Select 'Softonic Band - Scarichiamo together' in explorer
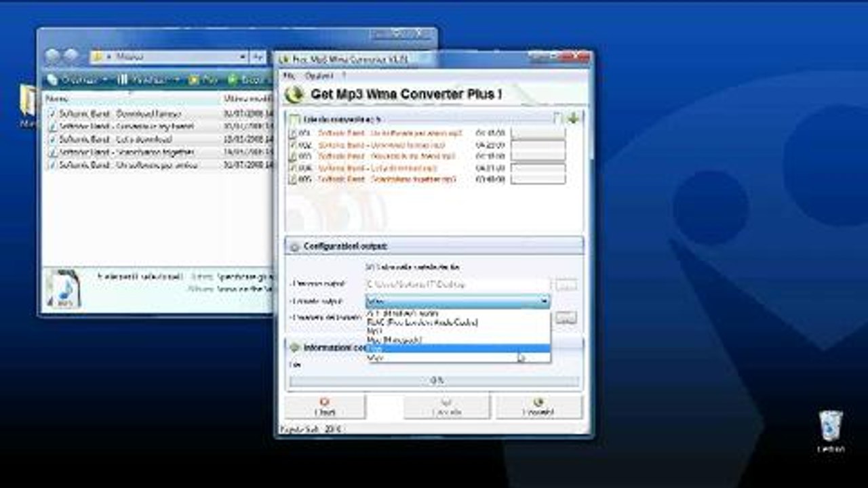The image size is (868, 488). [x=126, y=152]
